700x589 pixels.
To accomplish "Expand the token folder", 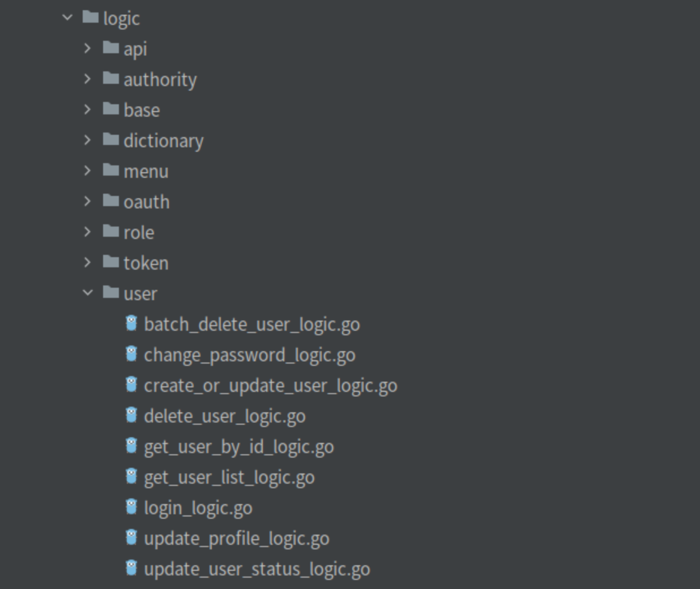I will (x=87, y=262).
